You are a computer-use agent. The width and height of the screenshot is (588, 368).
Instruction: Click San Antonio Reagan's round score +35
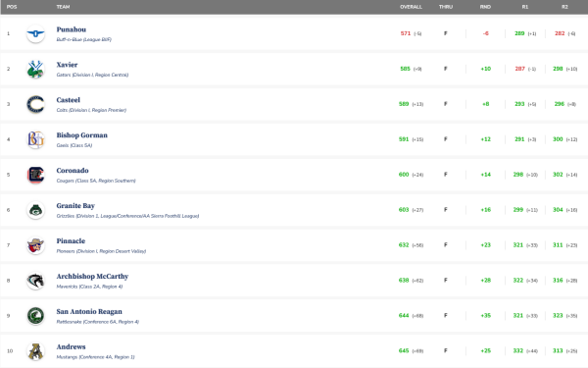click(x=486, y=316)
